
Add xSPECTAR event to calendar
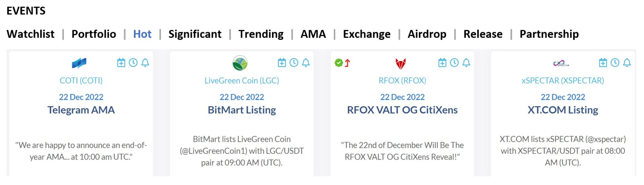603,63
